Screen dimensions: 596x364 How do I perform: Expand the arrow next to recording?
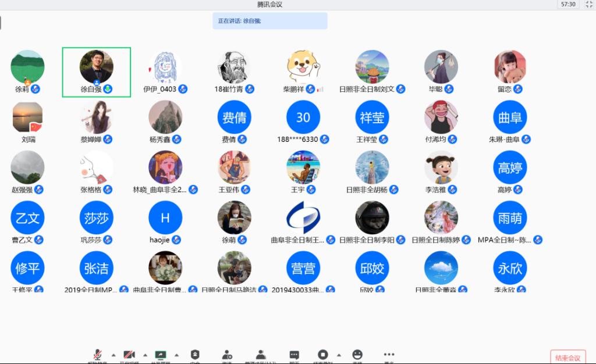(339, 355)
